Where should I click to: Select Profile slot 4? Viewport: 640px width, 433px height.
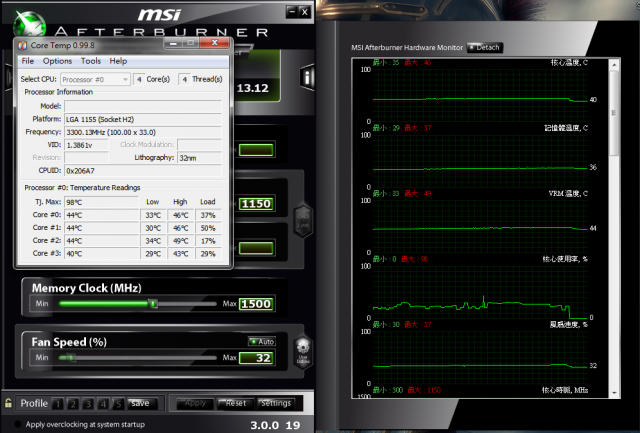click(103, 404)
